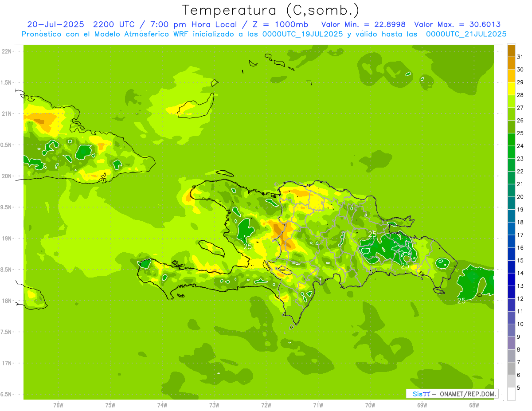
Task: Click the yellow legend band between 28 and 29
Action: [511, 89]
